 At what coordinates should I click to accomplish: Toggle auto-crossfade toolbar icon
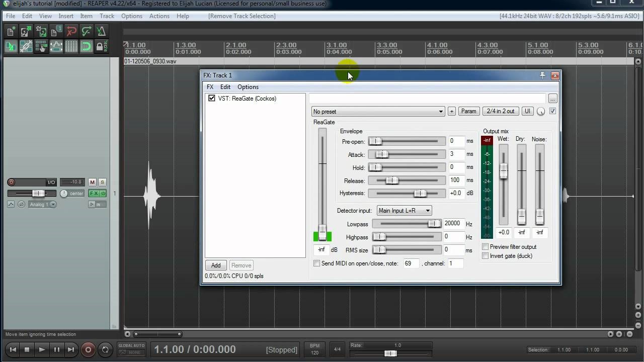pyautogui.click(x=11, y=47)
